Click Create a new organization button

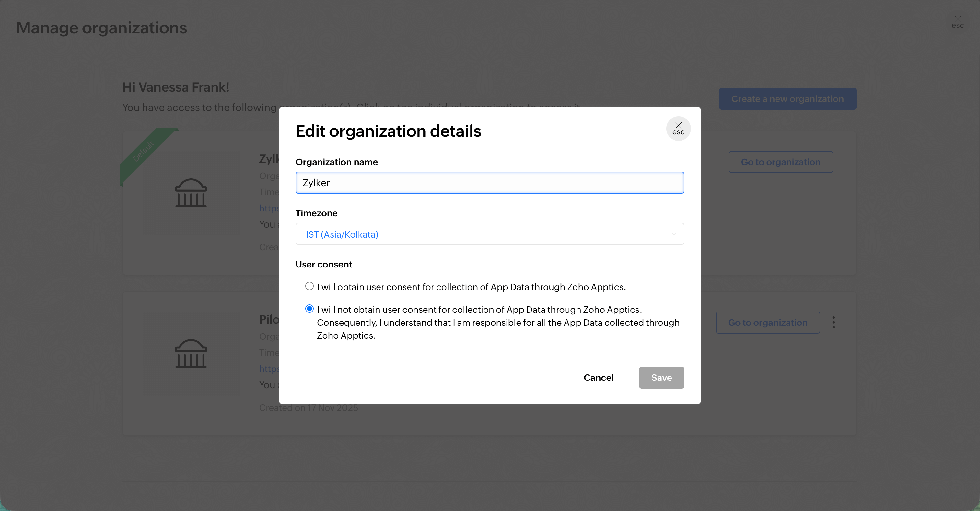(787, 99)
